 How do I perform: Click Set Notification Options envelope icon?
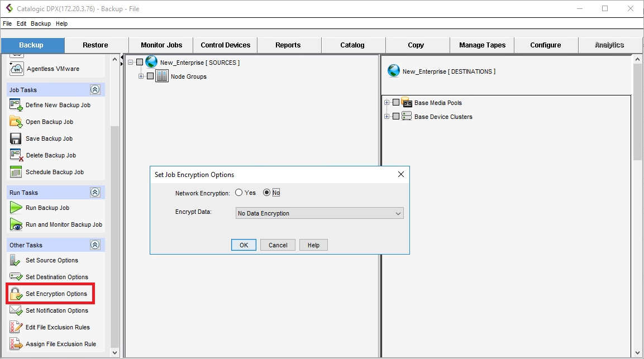click(16, 310)
